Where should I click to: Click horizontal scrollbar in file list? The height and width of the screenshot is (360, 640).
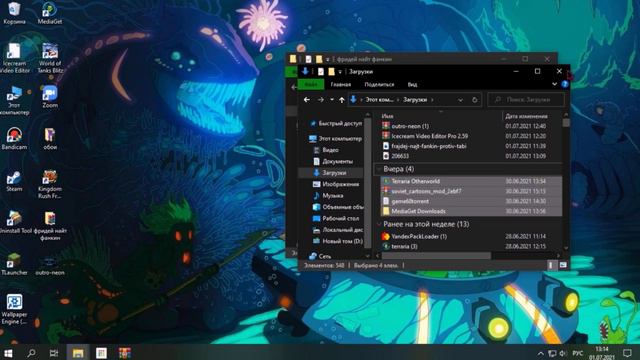(x=436, y=256)
